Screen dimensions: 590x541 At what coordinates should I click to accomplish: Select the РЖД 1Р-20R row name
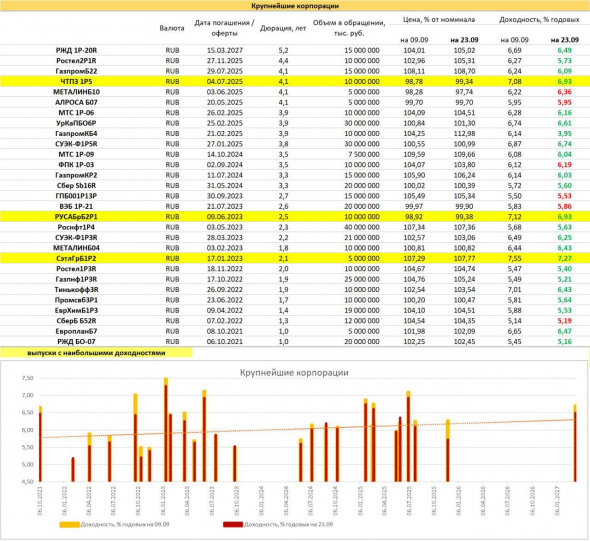click(76, 50)
